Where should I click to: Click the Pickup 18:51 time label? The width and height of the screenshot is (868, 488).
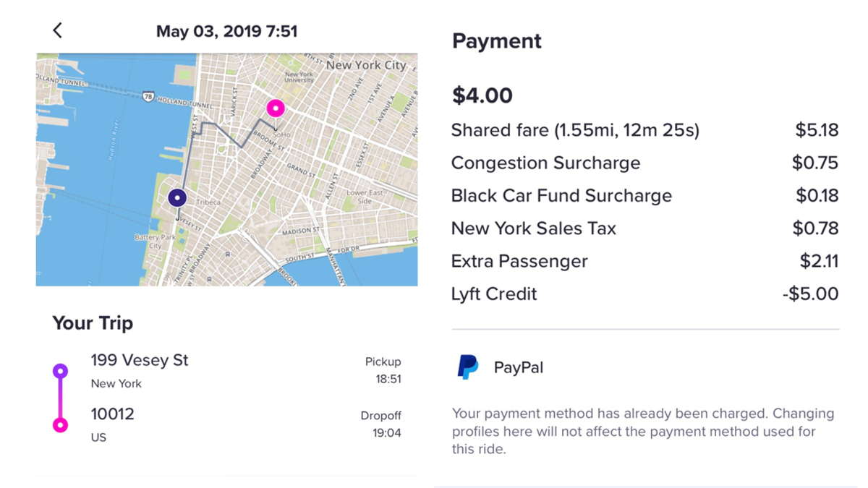tap(383, 369)
